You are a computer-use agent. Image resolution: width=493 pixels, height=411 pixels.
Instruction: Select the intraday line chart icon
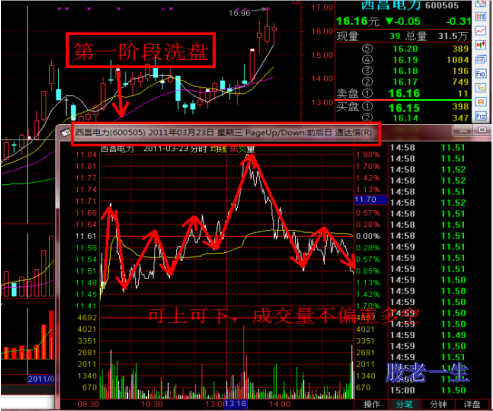coord(480,31)
